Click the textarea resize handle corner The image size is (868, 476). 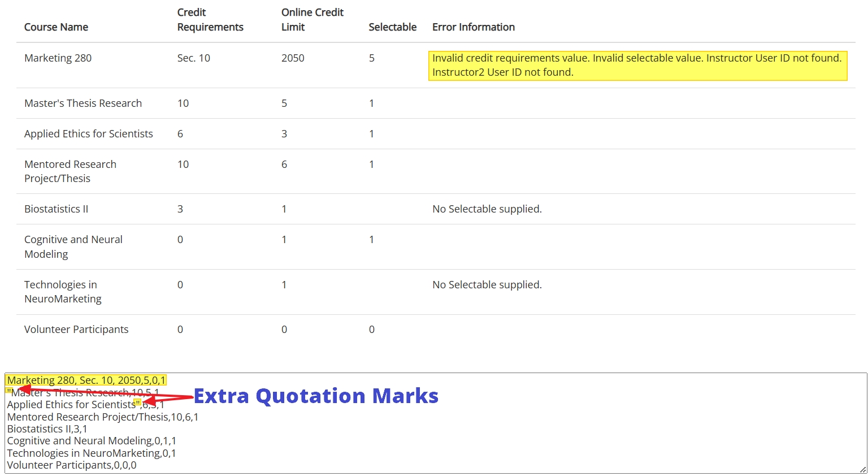pyautogui.click(x=862, y=469)
